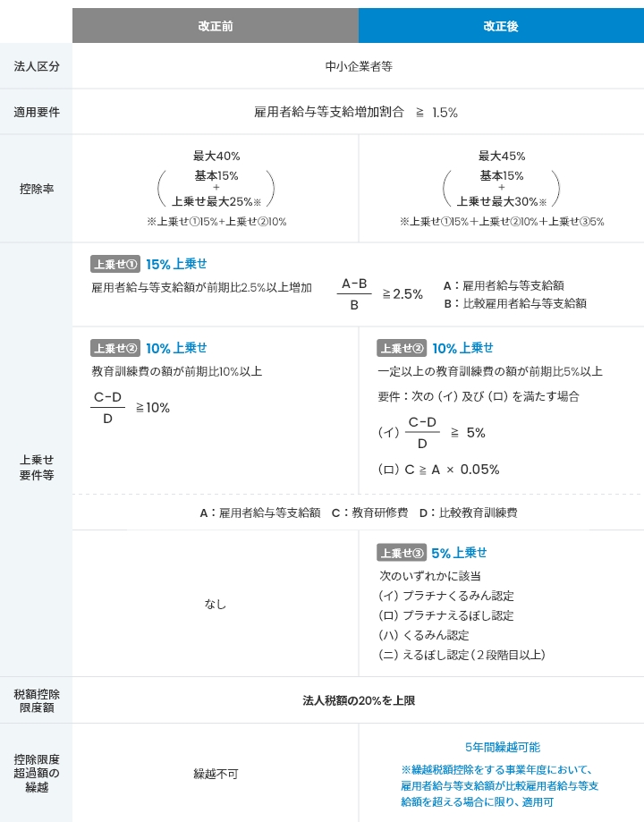Click 教育訓練費の額が前期比10%以上 text
The image size is (644, 822).
(x=176, y=371)
